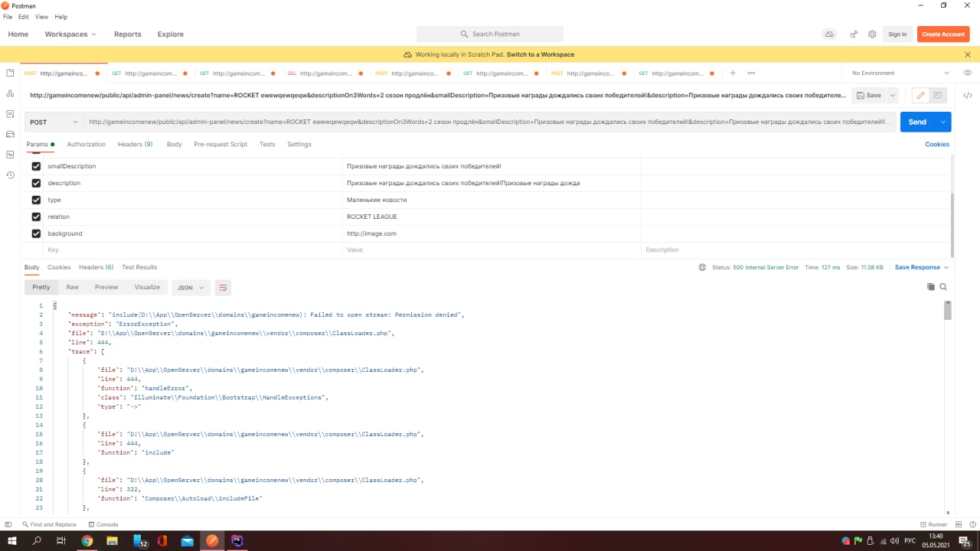Open Postman settings gear icon
The height and width of the screenshot is (551, 980).
(x=872, y=34)
